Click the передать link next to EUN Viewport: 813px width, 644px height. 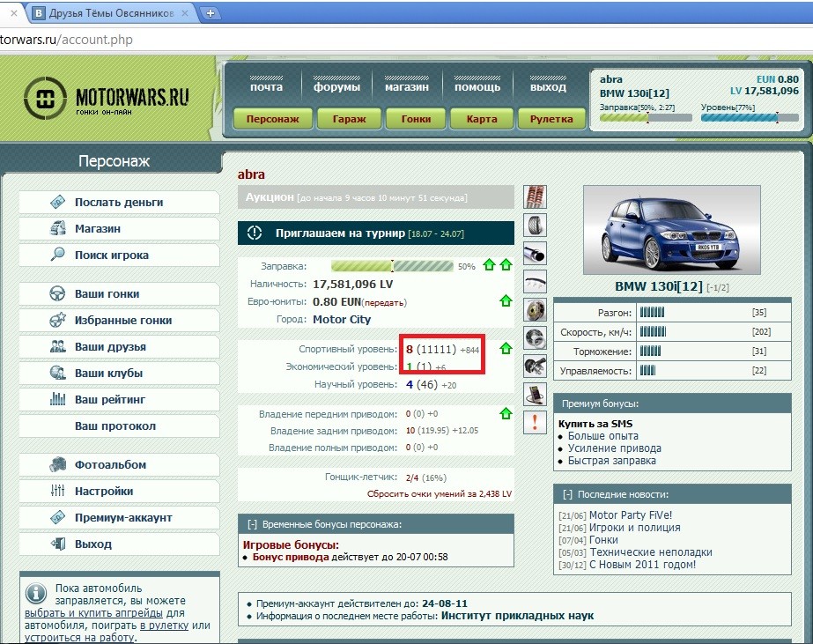click(x=384, y=303)
